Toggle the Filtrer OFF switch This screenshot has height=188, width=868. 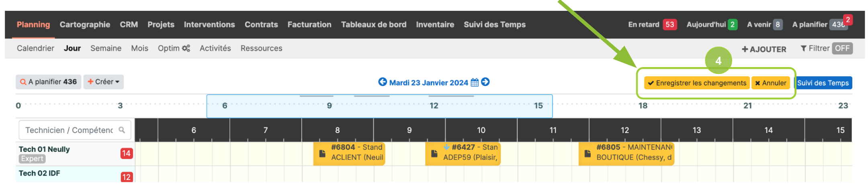coord(842,48)
